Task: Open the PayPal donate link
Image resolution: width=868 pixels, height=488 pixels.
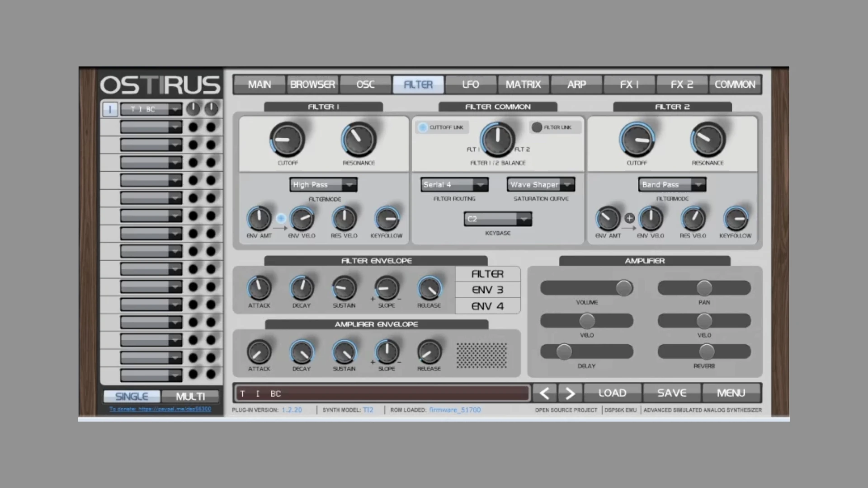Action: (160, 409)
